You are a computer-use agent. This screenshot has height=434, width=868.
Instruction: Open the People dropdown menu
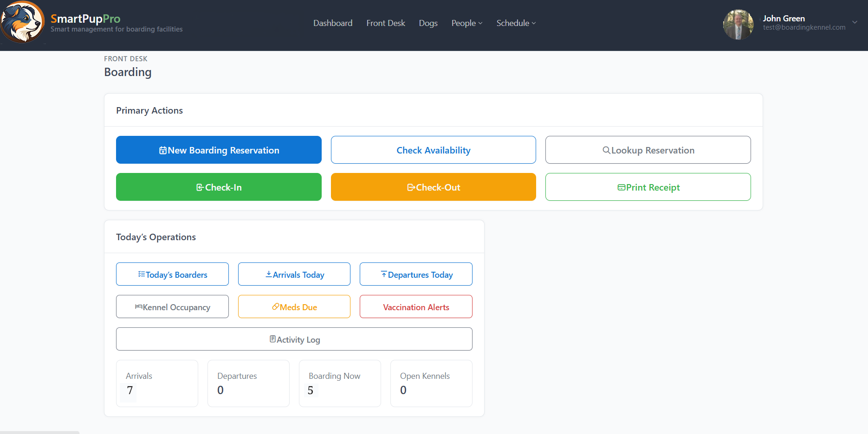coord(466,23)
